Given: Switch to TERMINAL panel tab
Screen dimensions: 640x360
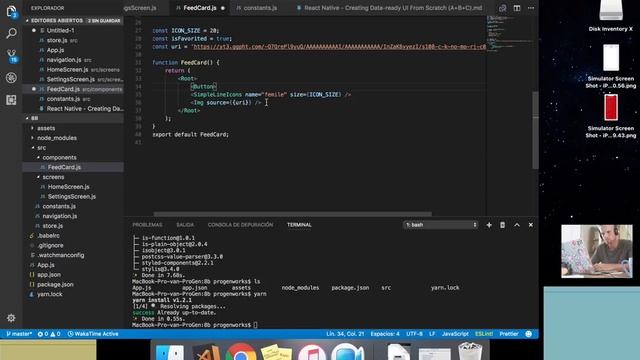Looking at the screenshot, I should pyautogui.click(x=299, y=225).
